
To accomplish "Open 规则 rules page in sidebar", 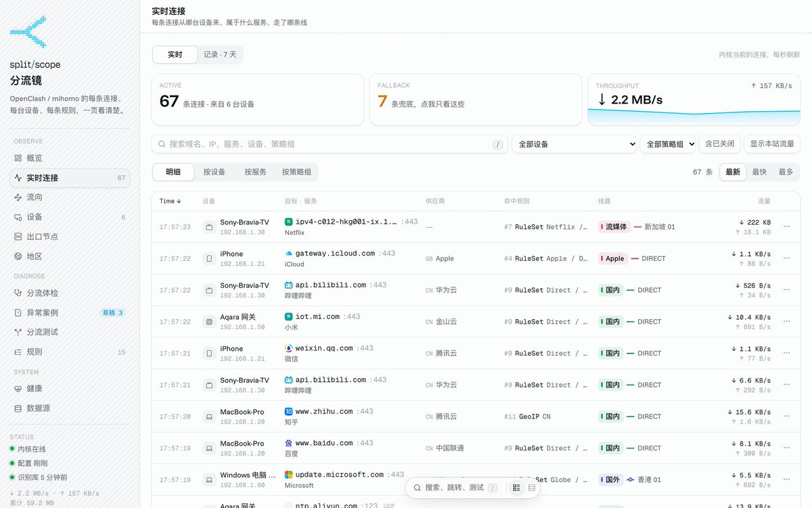I will pyautogui.click(x=70, y=352).
